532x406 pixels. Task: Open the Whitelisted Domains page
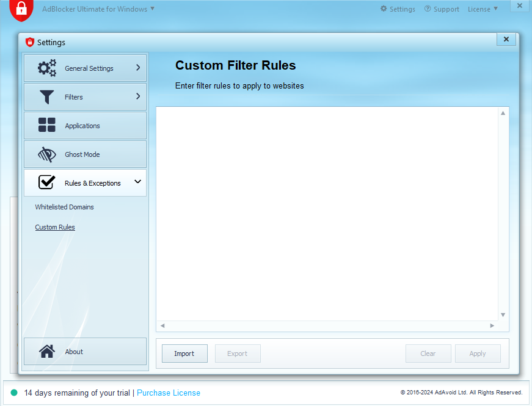[64, 207]
